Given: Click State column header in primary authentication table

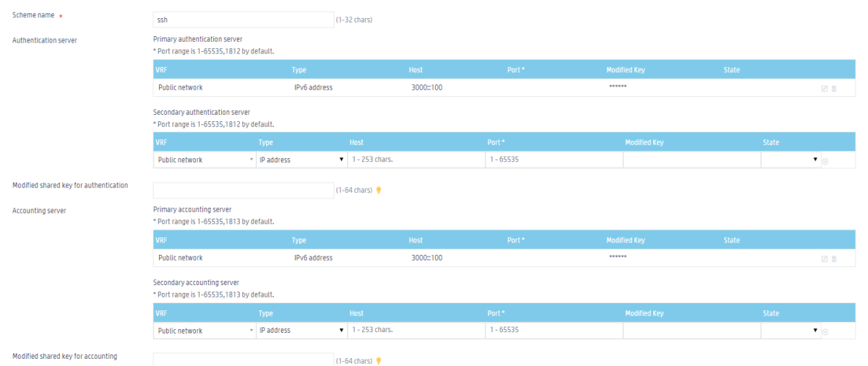Looking at the screenshot, I should 731,70.
